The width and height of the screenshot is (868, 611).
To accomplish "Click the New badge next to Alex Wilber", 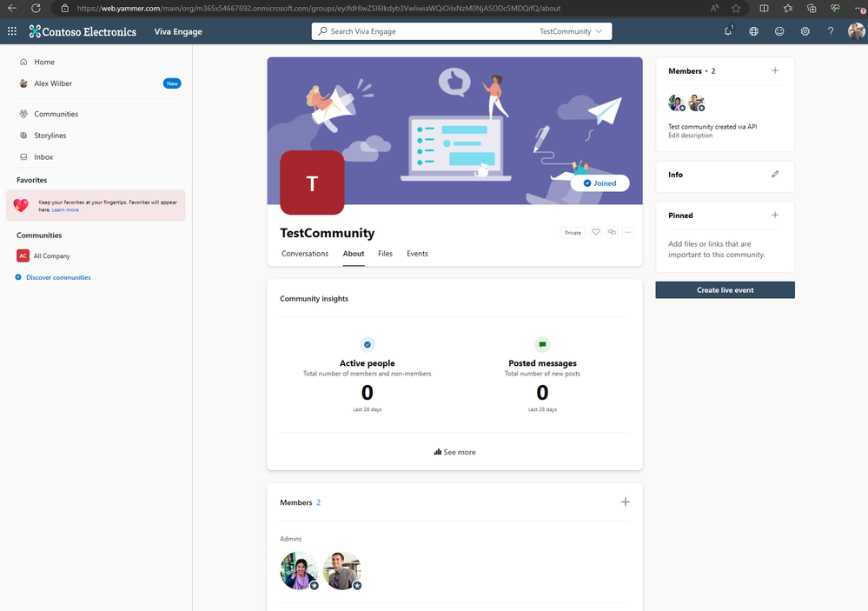I will 172,83.
